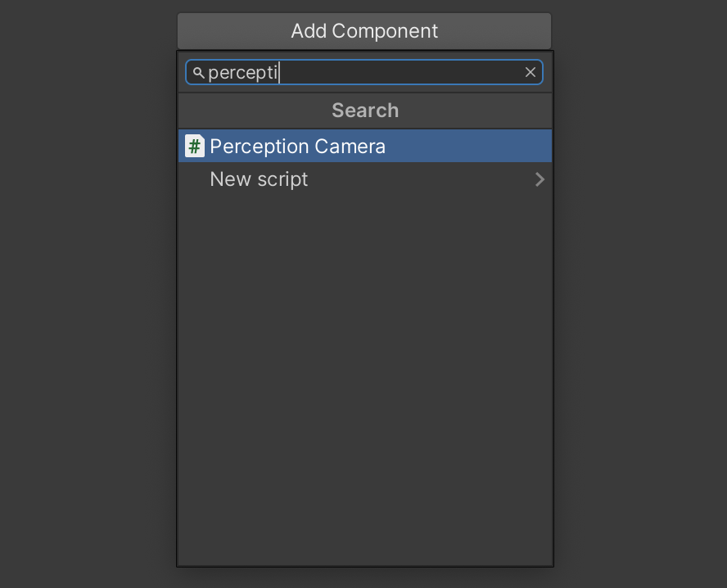
Task: Click the search lens glyph
Action: [x=198, y=73]
